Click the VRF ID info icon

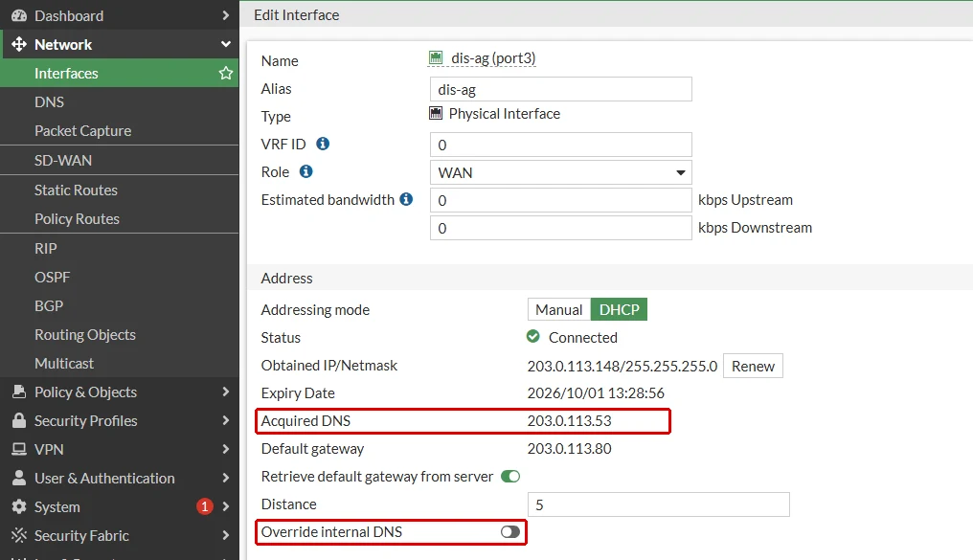(323, 144)
